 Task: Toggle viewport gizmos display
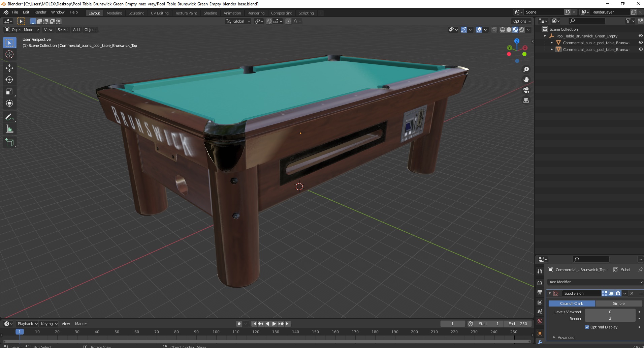coord(464,30)
